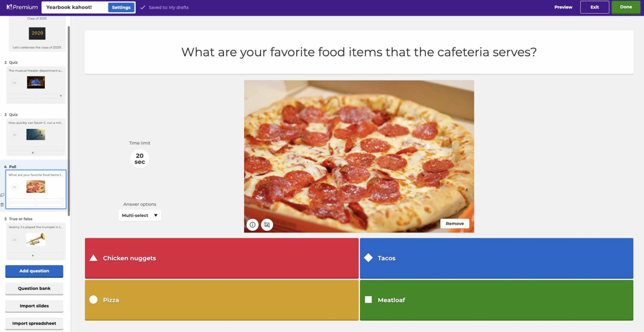Click the Kahoot Premium logo
644x332 pixels.
22,7
